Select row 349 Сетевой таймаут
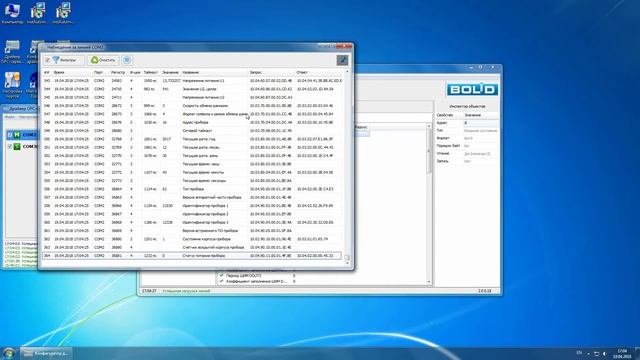Screen dimensions: 640x360 pos(192,131)
